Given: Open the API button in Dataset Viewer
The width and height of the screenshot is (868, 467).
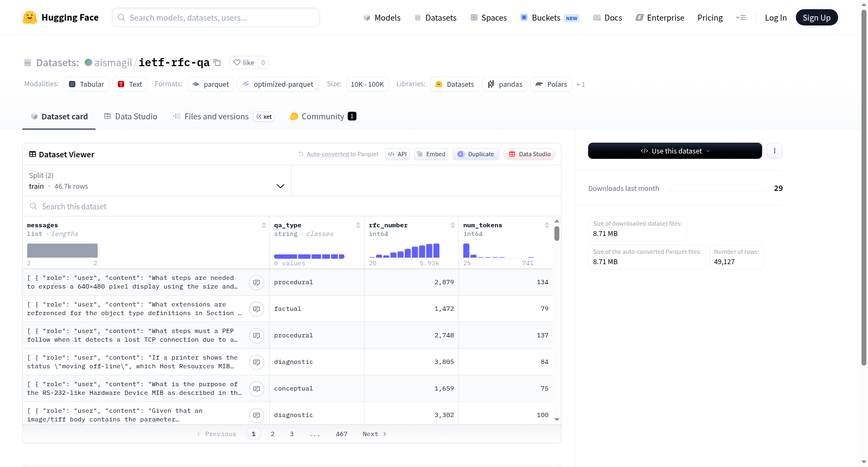Looking at the screenshot, I should point(397,154).
